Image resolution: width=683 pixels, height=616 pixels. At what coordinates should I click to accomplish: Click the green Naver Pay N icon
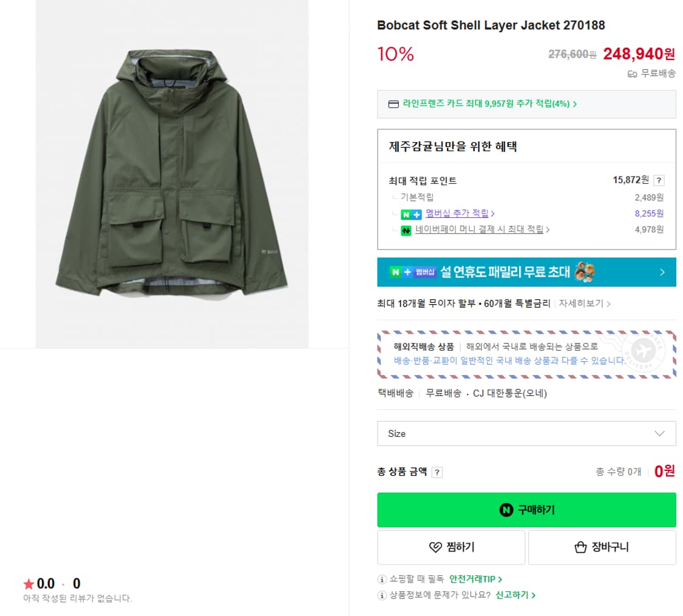[406, 231]
